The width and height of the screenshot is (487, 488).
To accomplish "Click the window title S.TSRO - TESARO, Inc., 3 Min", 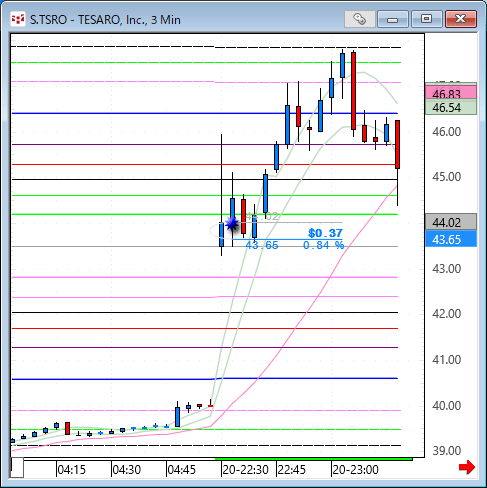I will click(x=105, y=20).
